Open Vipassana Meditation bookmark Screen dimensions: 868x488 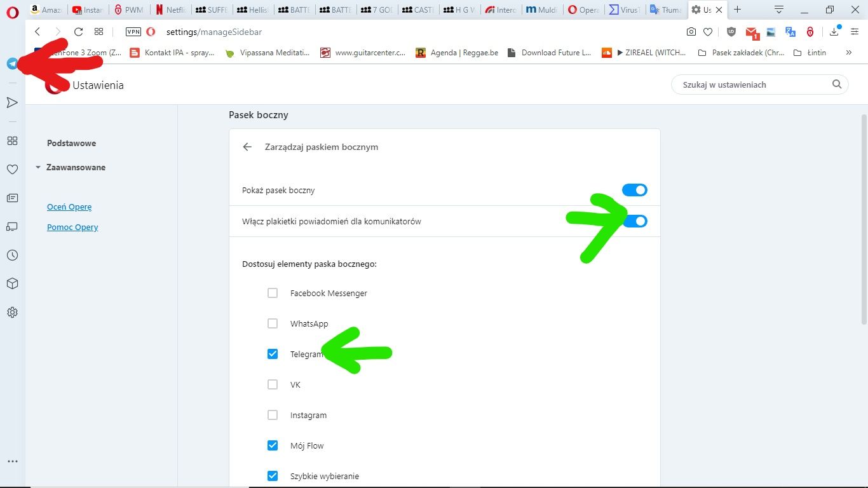[268, 53]
